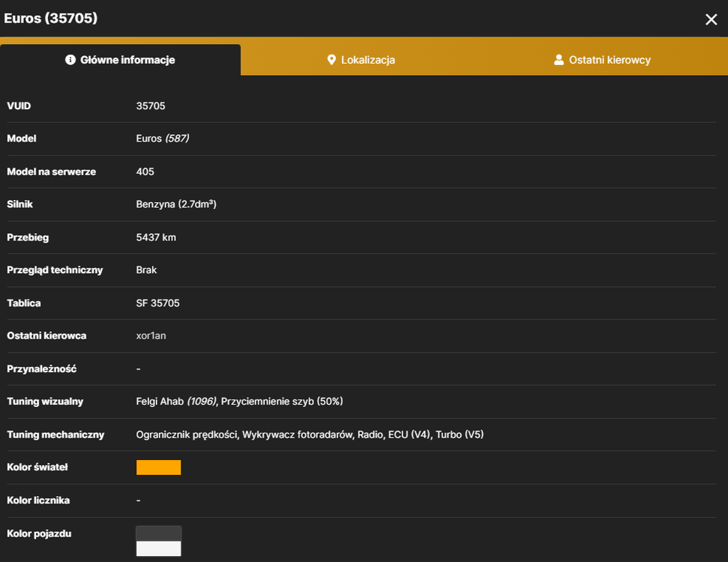Click the Przyciemnienie szyb (50%) entry
Screen dimensions: 728x562
click(282, 402)
